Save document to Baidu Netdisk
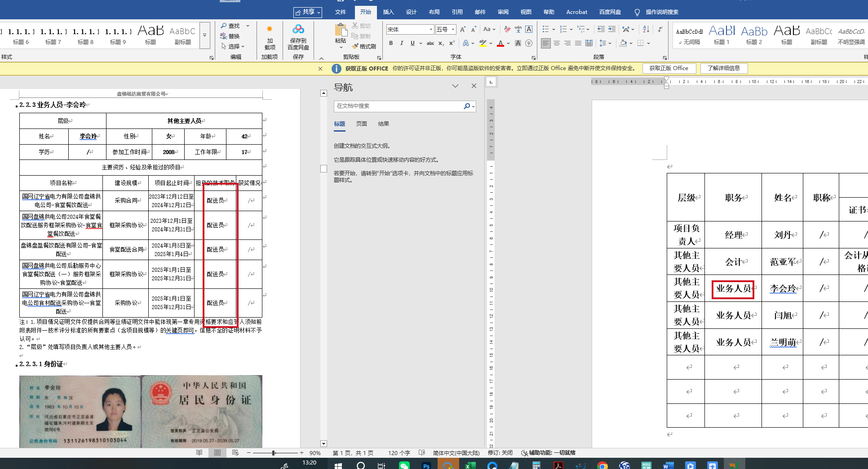The width and height of the screenshot is (868, 469). click(x=298, y=37)
